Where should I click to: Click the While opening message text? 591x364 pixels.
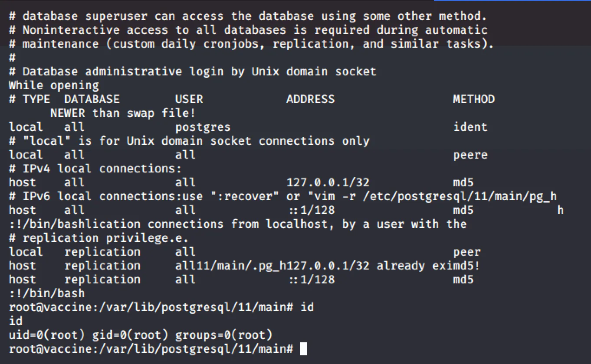click(x=54, y=85)
